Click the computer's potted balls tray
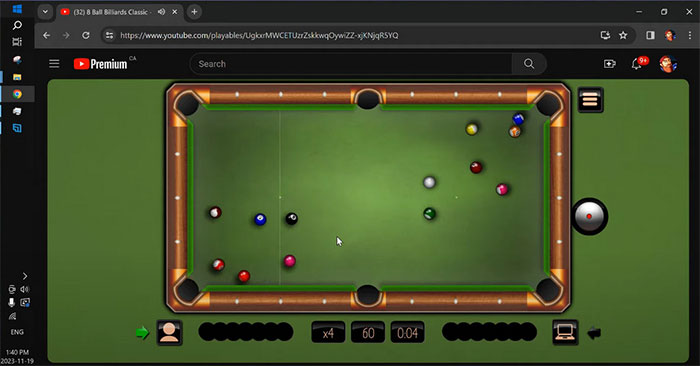700x366 pixels. coord(489,332)
